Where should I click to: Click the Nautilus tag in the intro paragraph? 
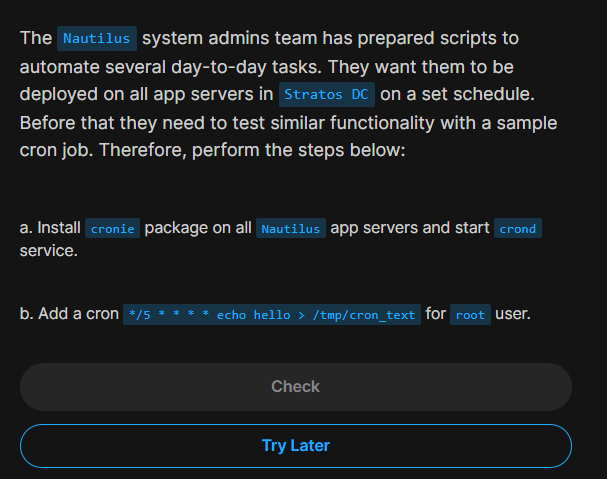click(x=97, y=40)
